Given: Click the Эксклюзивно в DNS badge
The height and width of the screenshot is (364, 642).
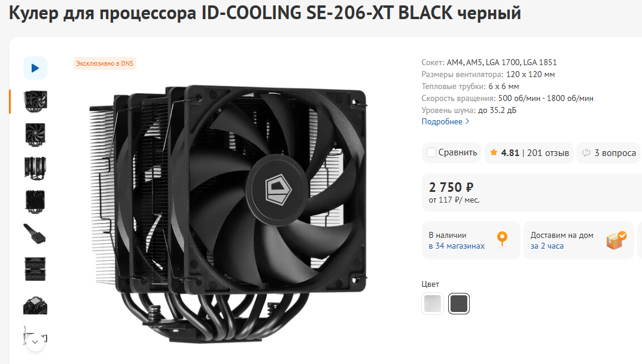Looking at the screenshot, I should point(105,63).
